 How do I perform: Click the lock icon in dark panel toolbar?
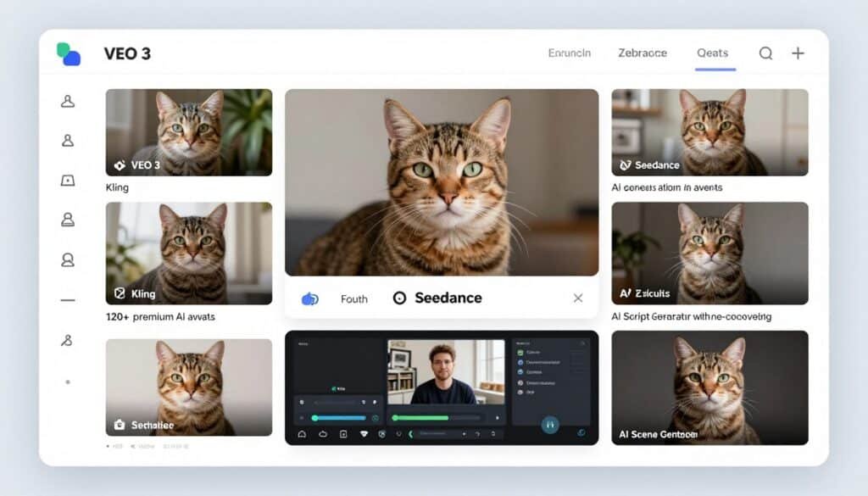click(493, 434)
